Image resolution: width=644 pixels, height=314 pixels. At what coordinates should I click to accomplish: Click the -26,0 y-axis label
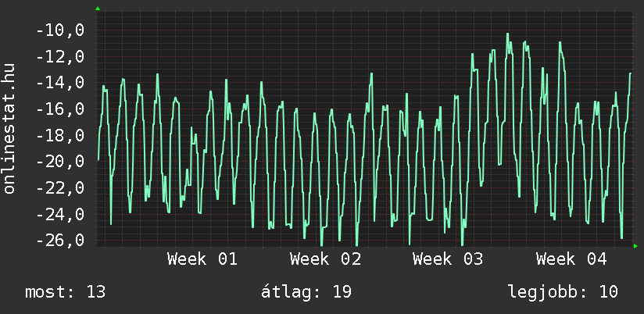coord(61,241)
